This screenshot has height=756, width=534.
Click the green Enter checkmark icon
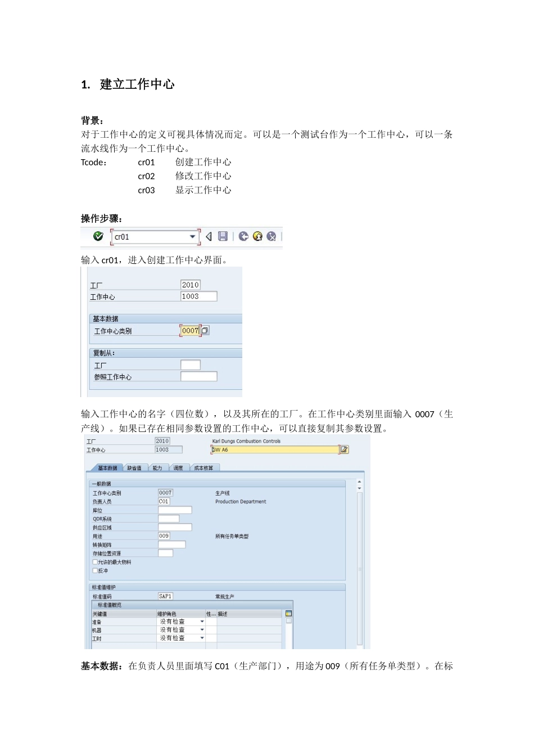pyautogui.click(x=98, y=236)
